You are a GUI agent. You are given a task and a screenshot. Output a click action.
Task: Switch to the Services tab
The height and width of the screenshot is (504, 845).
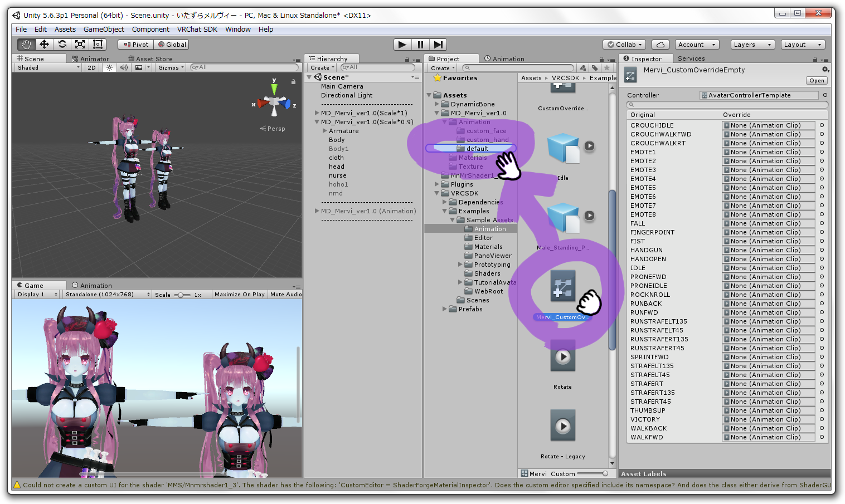tap(691, 58)
